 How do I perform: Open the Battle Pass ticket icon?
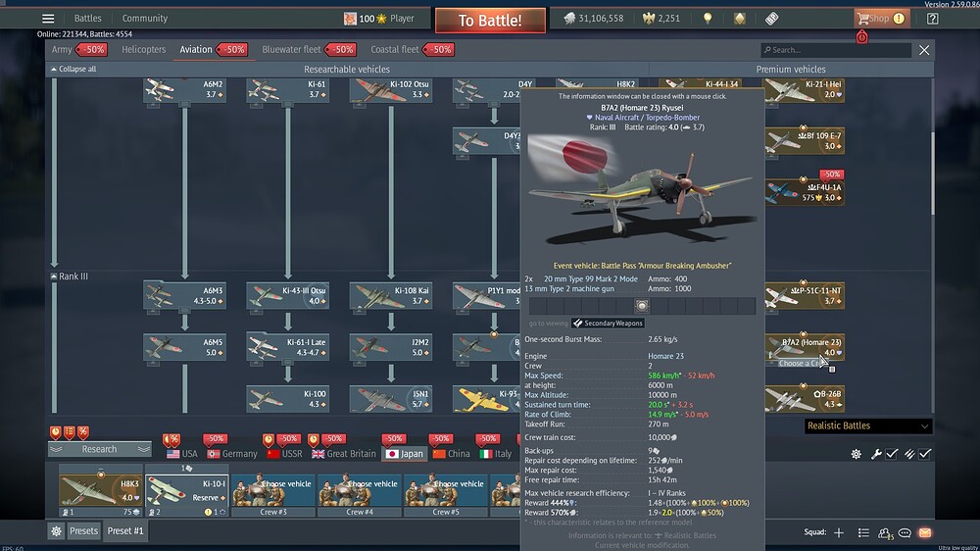[x=772, y=18]
